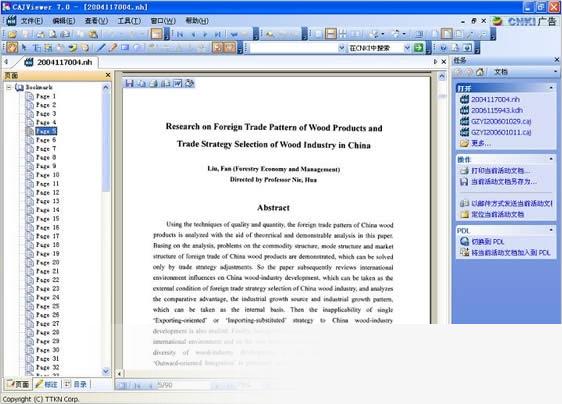The width and height of the screenshot is (562, 404).
Task: Select the arrow pointer tool
Action: [x=24, y=48]
